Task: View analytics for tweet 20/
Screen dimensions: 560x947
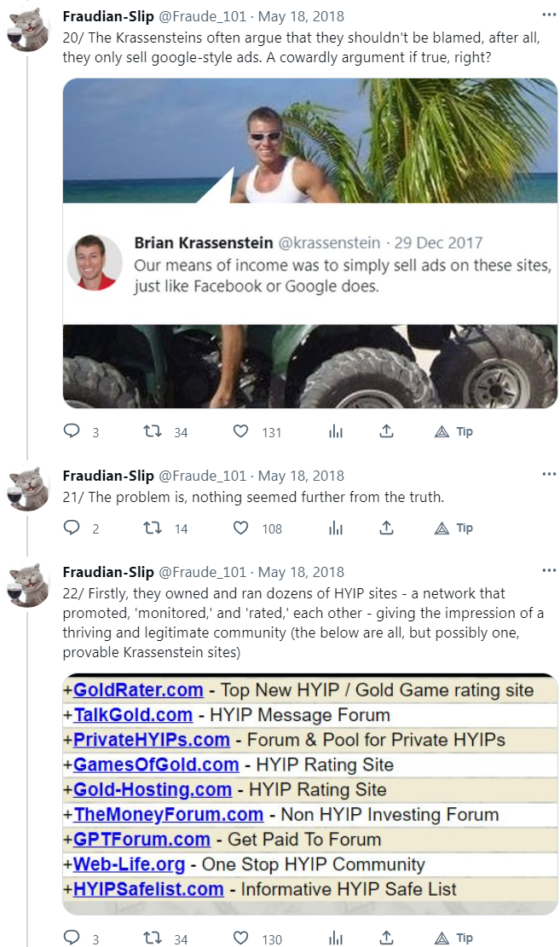Action: point(335,431)
